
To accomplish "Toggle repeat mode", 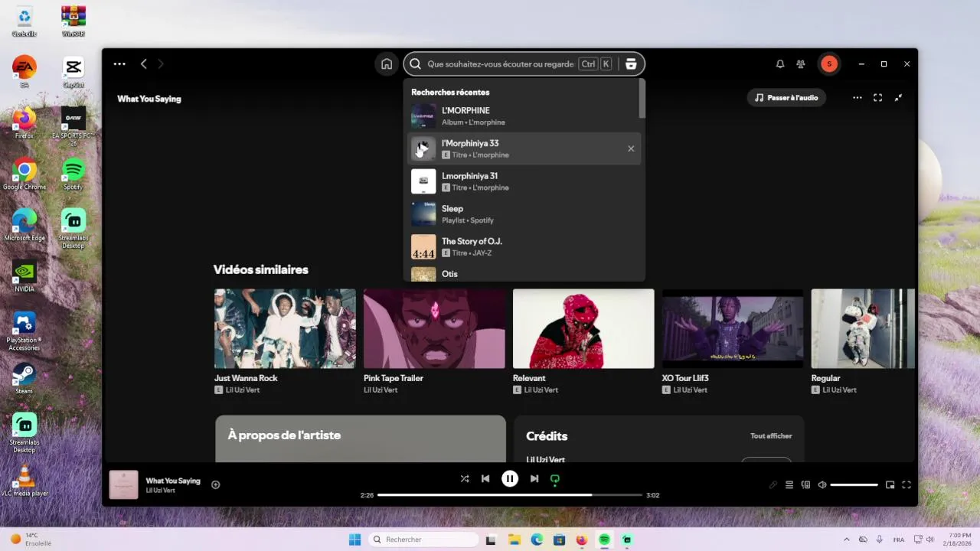I will pyautogui.click(x=555, y=479).
